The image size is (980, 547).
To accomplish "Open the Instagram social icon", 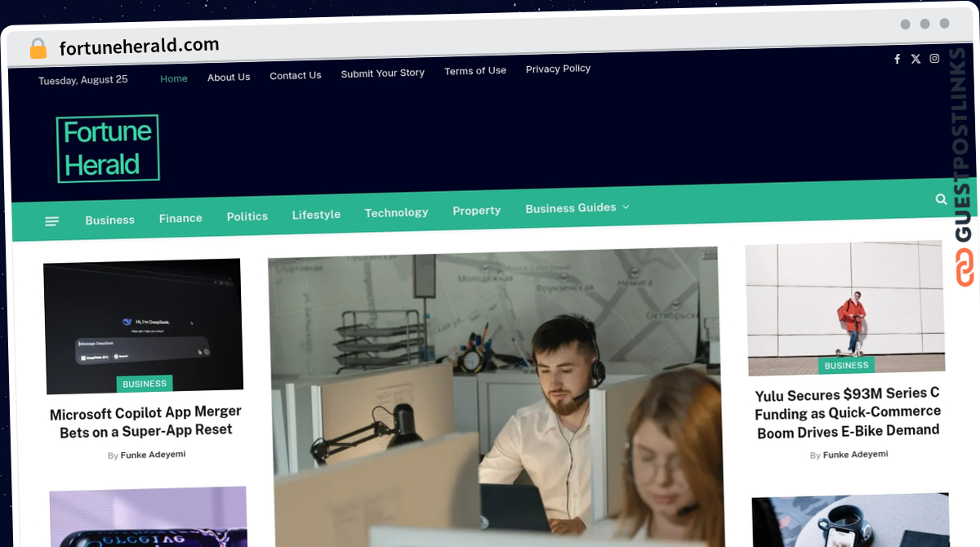I will (934, 58).
